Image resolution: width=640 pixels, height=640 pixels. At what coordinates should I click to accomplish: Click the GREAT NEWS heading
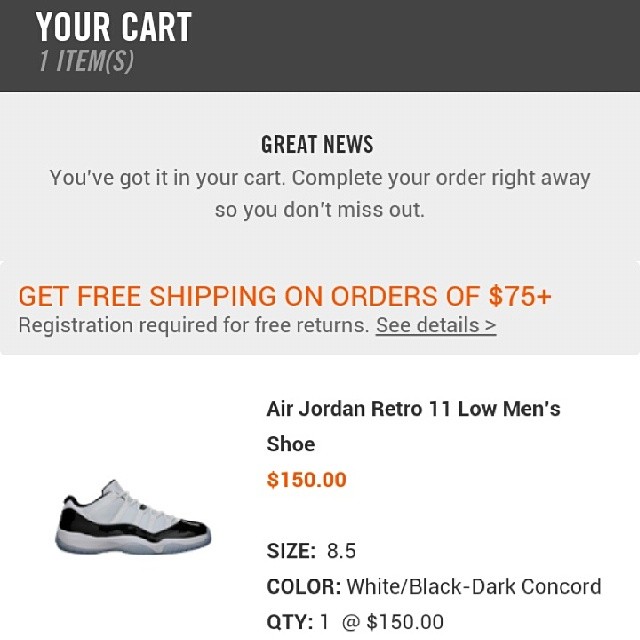[317, 145]
